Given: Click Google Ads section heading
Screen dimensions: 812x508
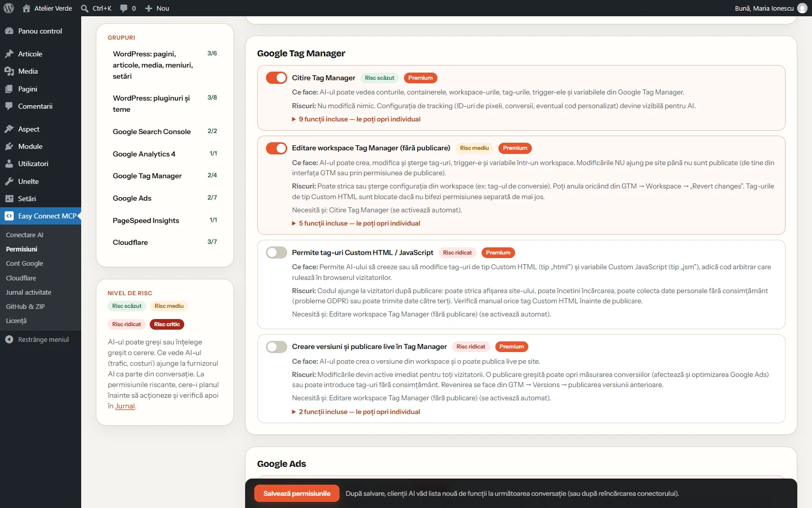Looking at the screenshot, I should tap(281, 464).
